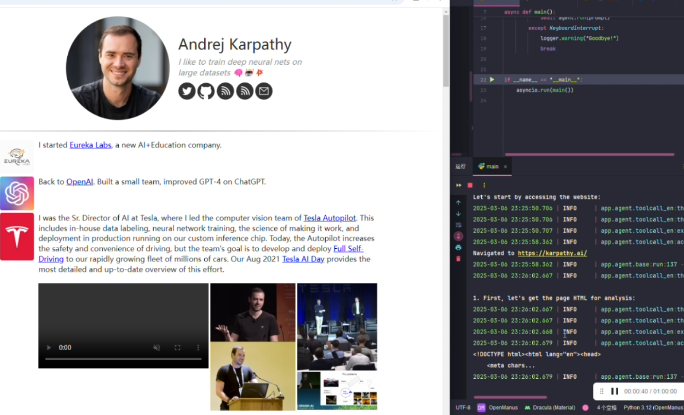Screen dimensions: 684x415
Task: Click the OpenManus project icon in the status bar
Action: [x=481, y=408]
